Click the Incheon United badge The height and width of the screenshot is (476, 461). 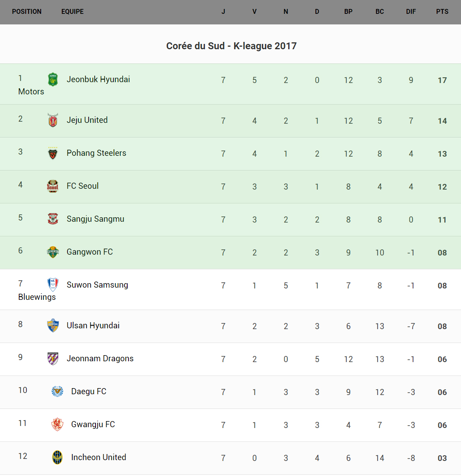(57, 457)
